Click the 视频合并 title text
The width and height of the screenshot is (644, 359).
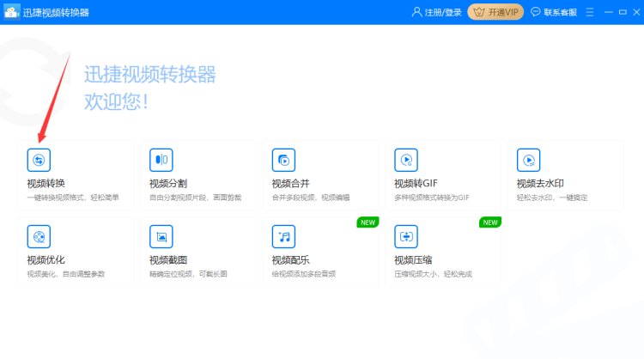point(291,183)
